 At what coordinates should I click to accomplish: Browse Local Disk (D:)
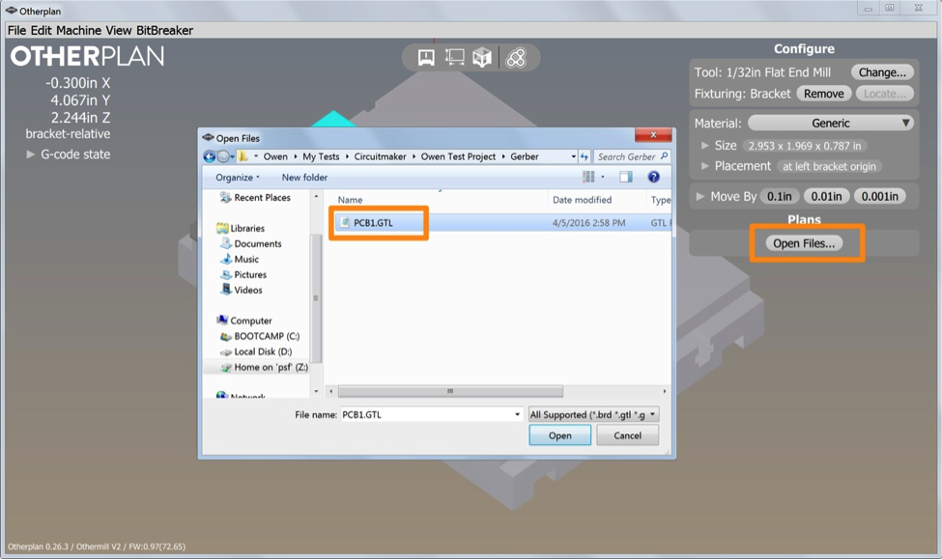(x=257, y=351)
